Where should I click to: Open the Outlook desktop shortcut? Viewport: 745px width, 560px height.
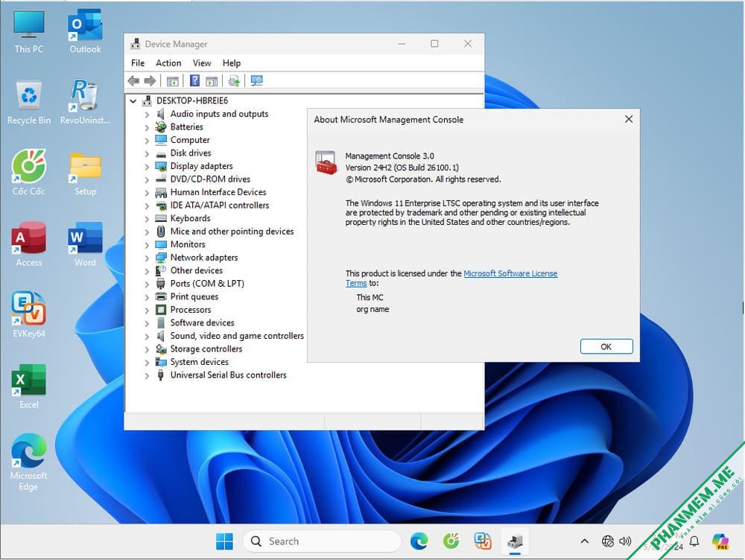(x=85, y=31)
